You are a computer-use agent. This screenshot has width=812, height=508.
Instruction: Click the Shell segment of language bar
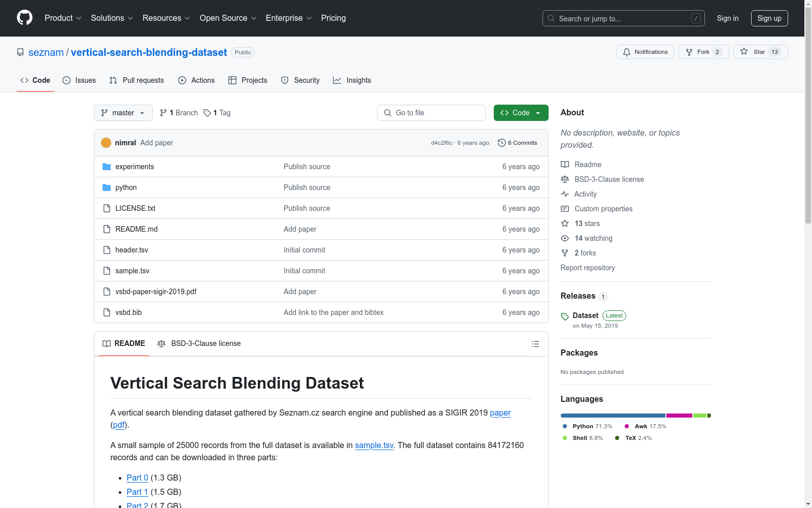[700, 416]
